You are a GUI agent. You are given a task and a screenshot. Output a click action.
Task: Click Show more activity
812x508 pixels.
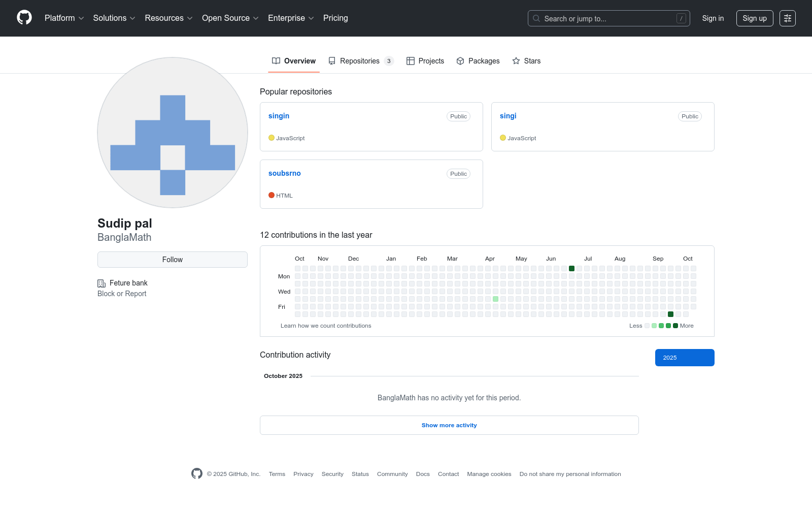[x=449, y=425]
